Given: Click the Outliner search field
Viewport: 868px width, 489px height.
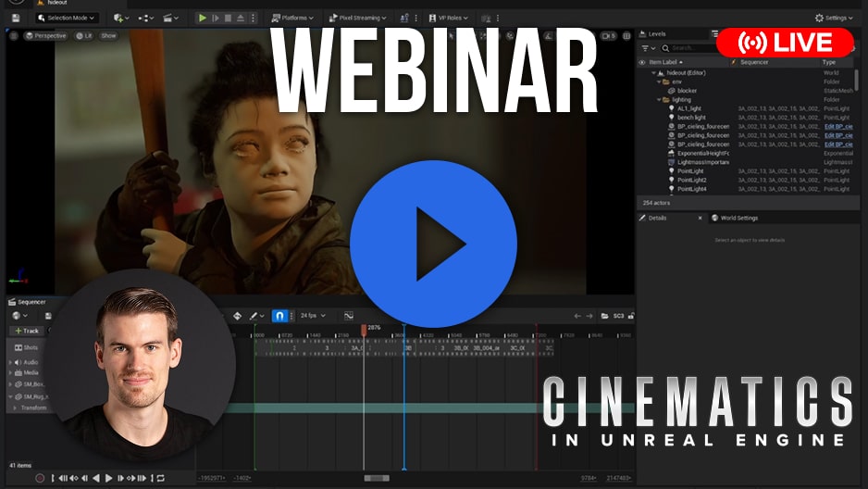Looking at the screenshot, I should (x=689, y=49).
